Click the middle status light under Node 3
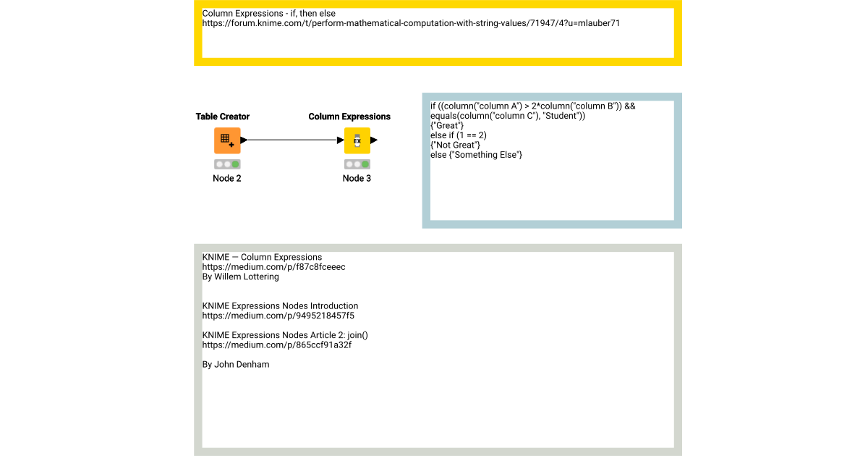 point(357,164)
